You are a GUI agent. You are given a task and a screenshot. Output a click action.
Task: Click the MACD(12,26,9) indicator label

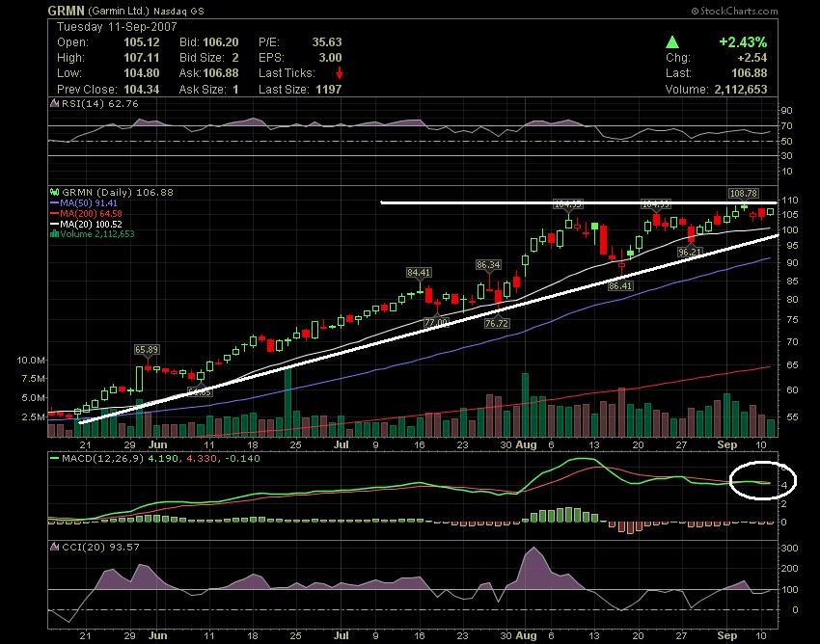click(x=103, y=459)
